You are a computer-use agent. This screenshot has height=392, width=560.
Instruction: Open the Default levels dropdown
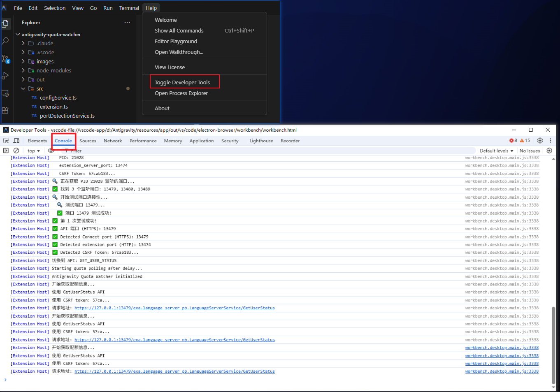coord(497,151)
